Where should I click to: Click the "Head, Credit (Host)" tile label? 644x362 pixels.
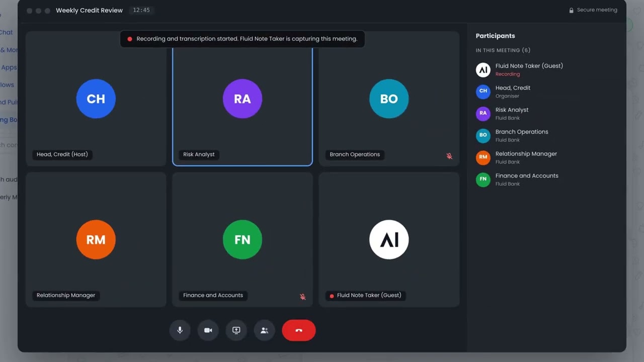click(x=62, y=154)
